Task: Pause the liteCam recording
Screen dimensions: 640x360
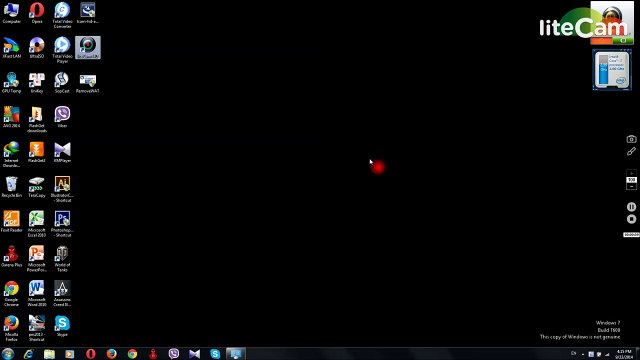Action: [631, 207]
